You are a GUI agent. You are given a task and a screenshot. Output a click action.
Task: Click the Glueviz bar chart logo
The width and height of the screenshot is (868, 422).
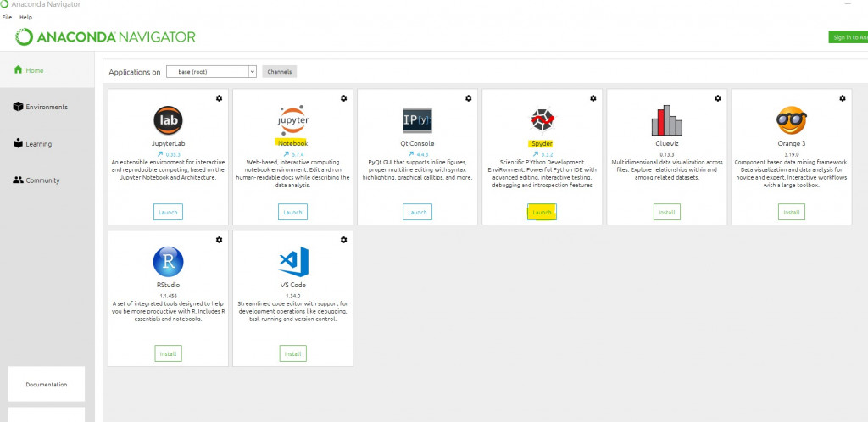(667, 120)
